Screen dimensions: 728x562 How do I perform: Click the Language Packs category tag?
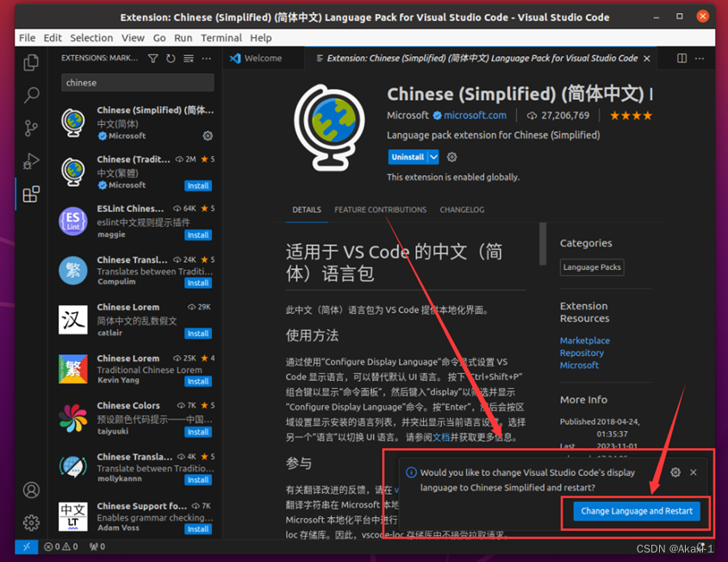click(592, 267)
